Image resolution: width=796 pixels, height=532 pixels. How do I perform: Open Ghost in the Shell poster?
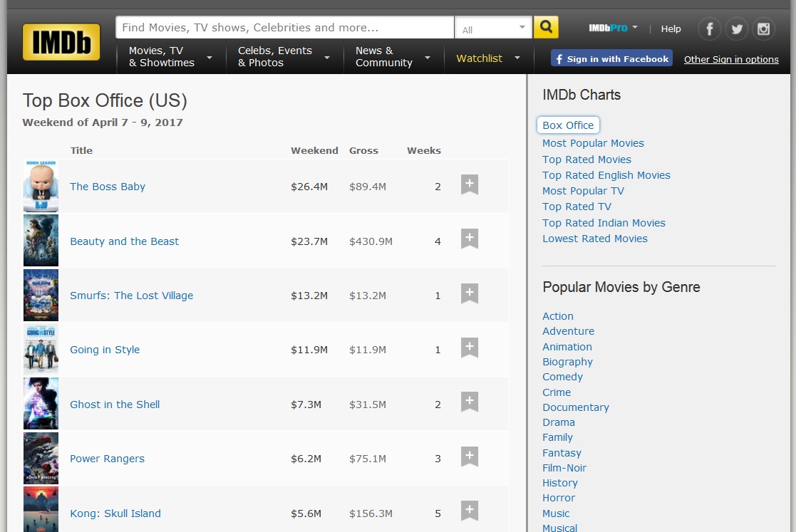(41, 404)
